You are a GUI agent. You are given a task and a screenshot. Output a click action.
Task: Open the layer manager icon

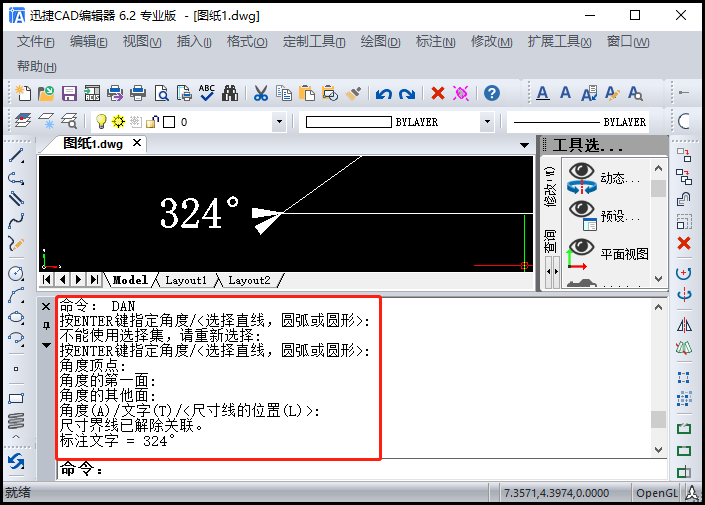click(23, 121)
